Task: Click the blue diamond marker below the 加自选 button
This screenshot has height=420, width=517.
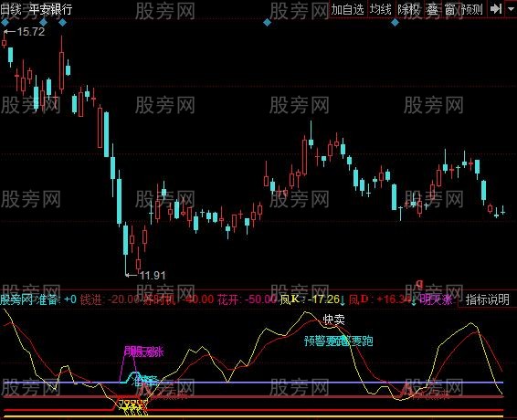Action: click(268, 23)
